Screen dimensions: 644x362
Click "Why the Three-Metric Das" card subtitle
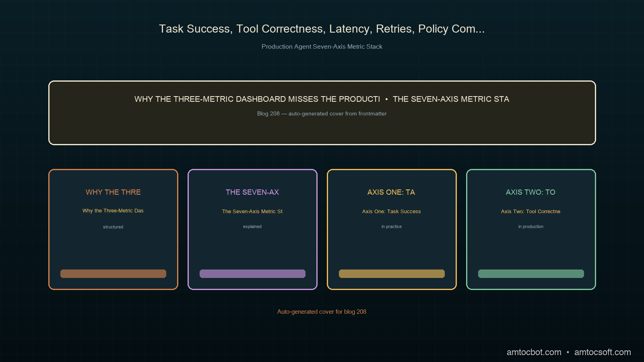click(x=113, y=211)
